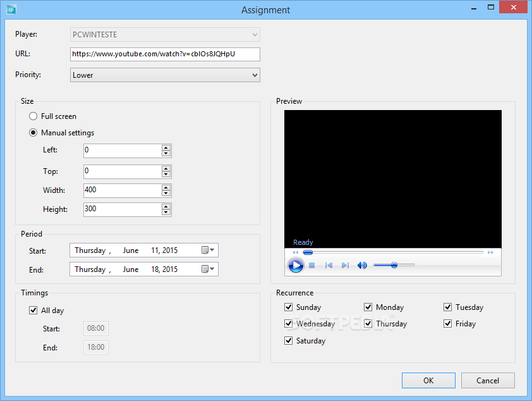This screenshot has height=401, width=532.
Task: Skip to previous track in preview
Action: click(329, 265)
